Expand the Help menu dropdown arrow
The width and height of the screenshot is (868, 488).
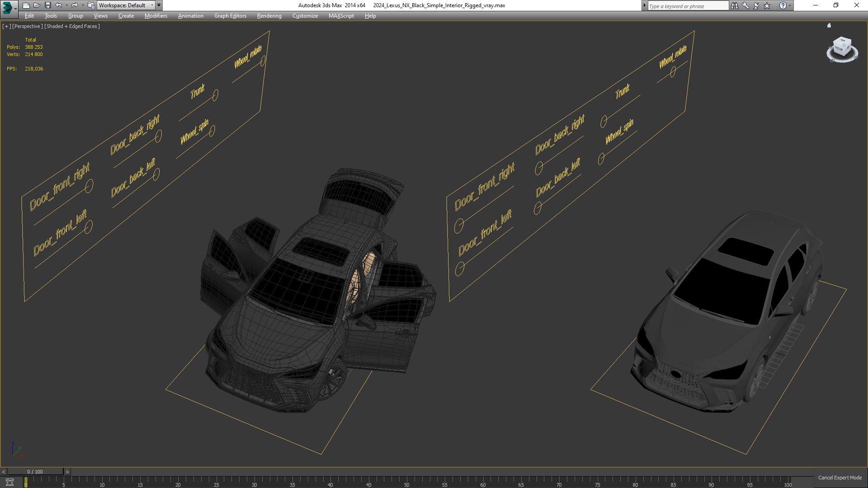point(790,5)
